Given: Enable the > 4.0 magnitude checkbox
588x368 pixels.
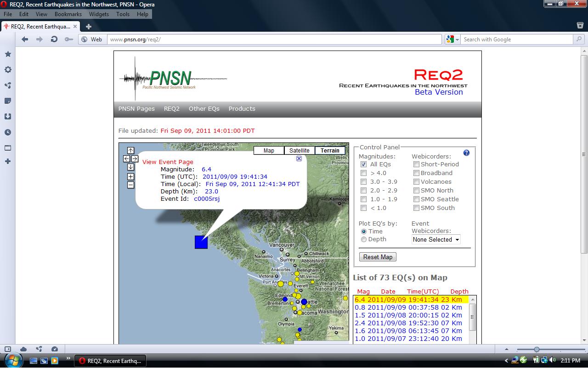Looking at the screenshot, I should coord(364,173).
